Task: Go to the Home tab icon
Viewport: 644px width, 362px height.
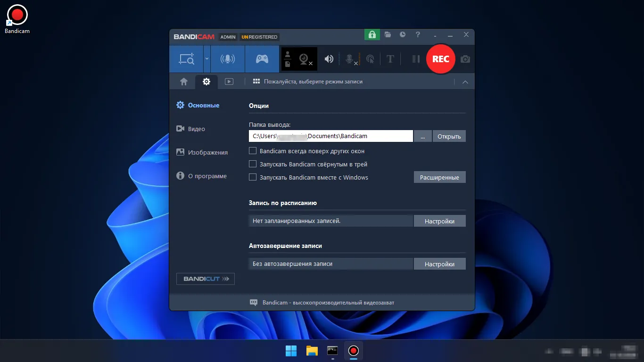Action: 184,82
